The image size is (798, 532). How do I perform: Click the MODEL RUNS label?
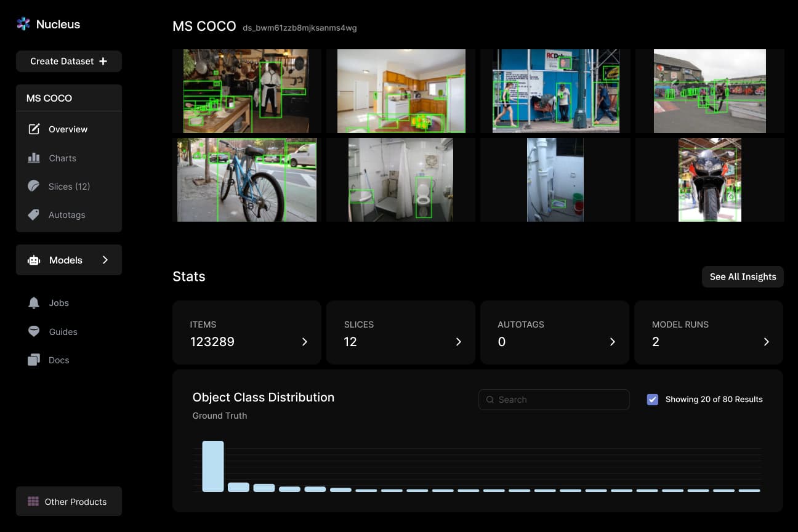click(680, 324)
